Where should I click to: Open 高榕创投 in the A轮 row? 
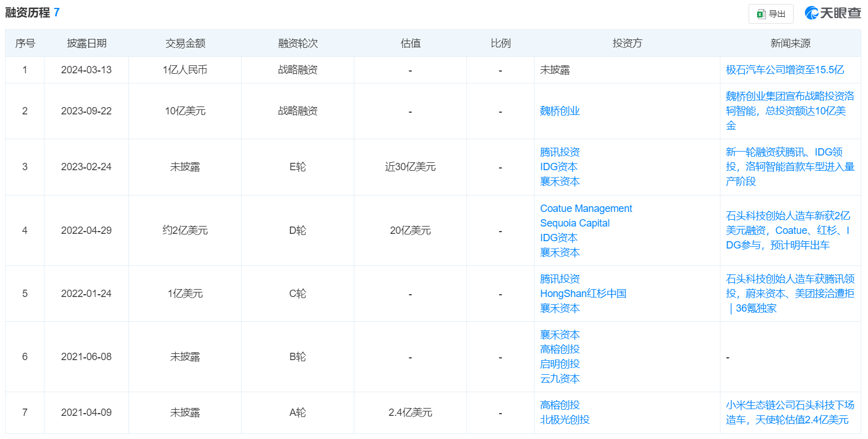(x=560, y=405)
